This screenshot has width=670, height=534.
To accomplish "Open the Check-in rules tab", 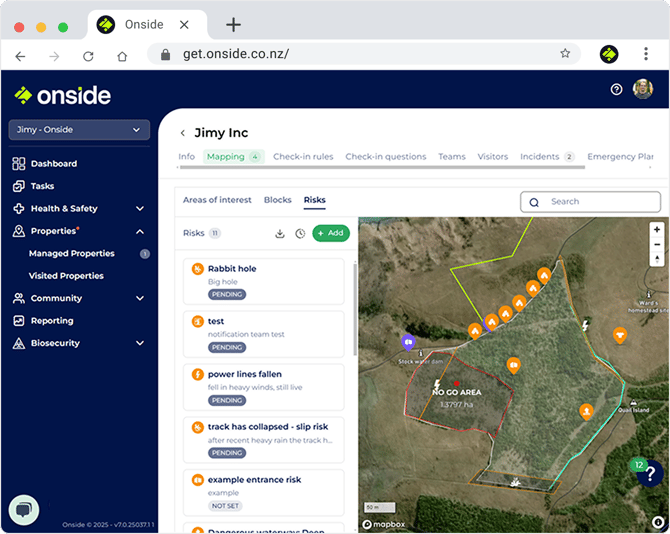I will [303, 157].
